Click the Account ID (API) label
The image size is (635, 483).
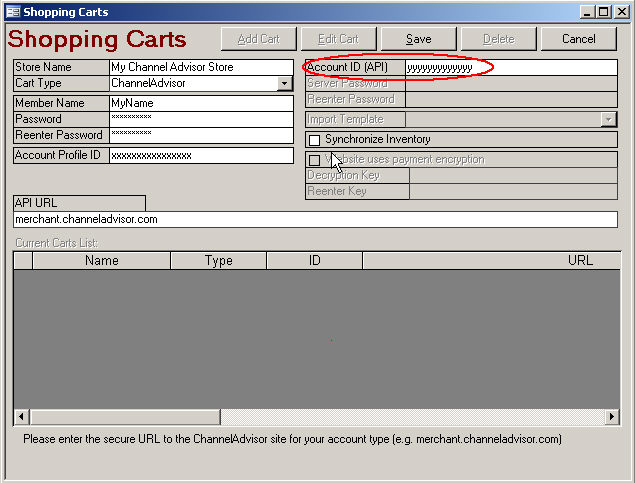(347, 67)
